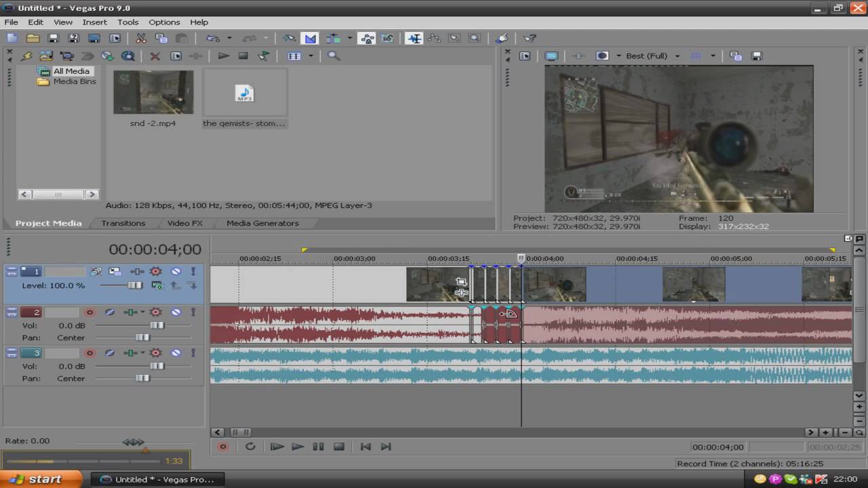Mute audio track 3

tap(176, 353)
